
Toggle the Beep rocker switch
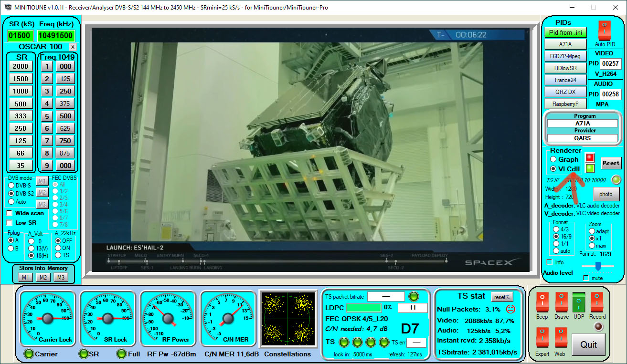click(x=542, y=302)
